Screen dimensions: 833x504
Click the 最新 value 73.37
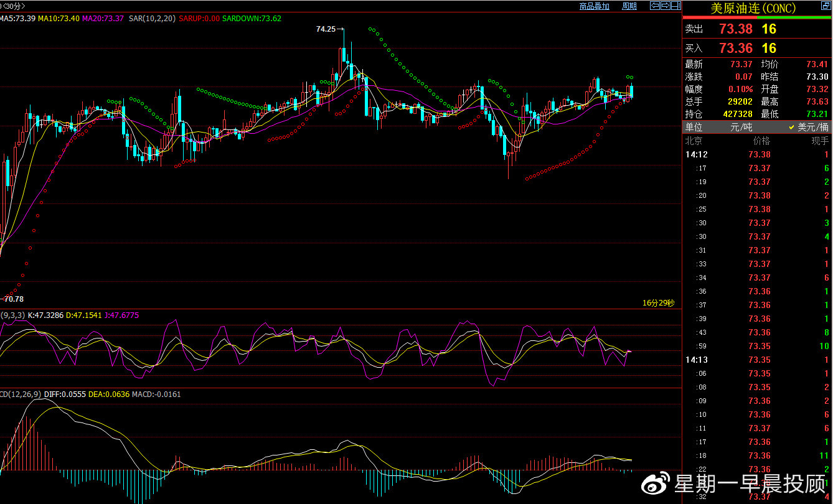[741, 64]
